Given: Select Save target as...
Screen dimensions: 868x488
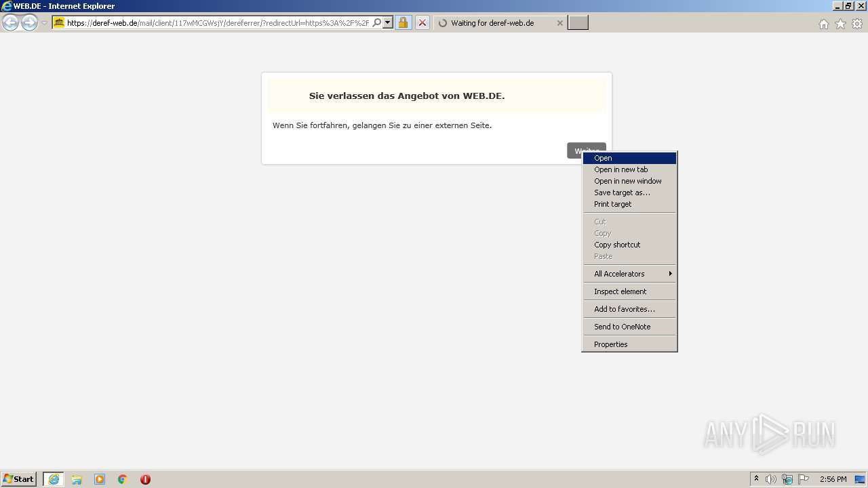Looking at the screenshot, I should [x=629, y=192].
